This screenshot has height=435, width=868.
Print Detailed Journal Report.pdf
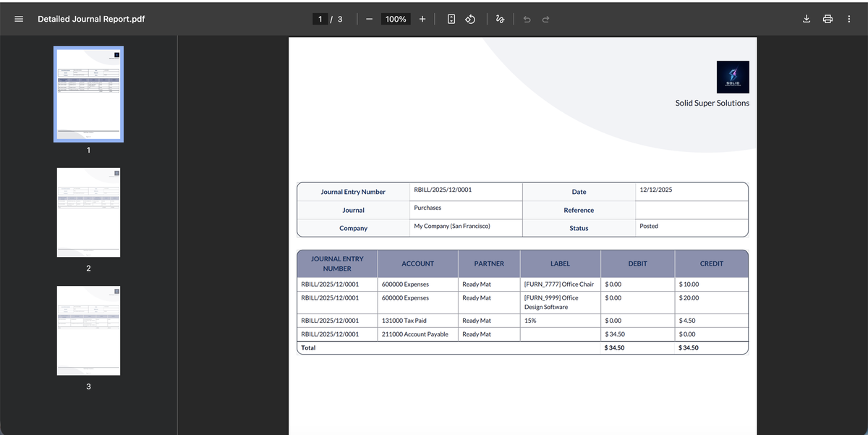(827, 19)
